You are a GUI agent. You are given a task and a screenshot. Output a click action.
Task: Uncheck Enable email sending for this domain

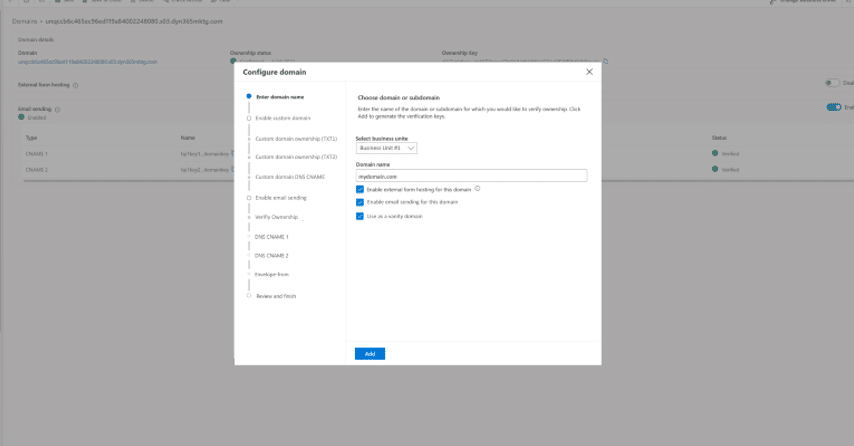click(360, 202)
